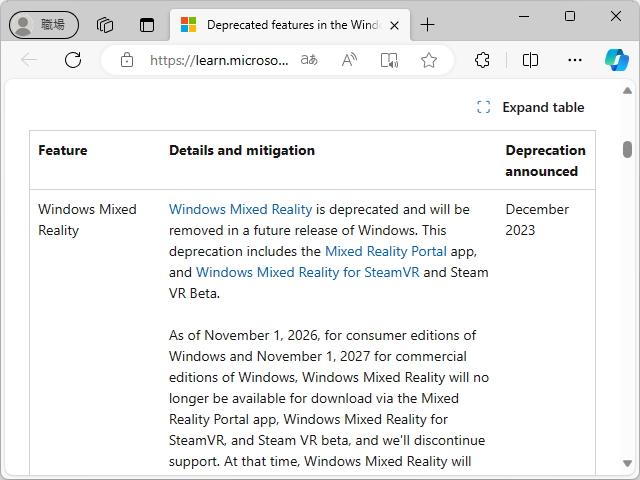Click the vertical page scrollbar thumb

pos(627,149)
